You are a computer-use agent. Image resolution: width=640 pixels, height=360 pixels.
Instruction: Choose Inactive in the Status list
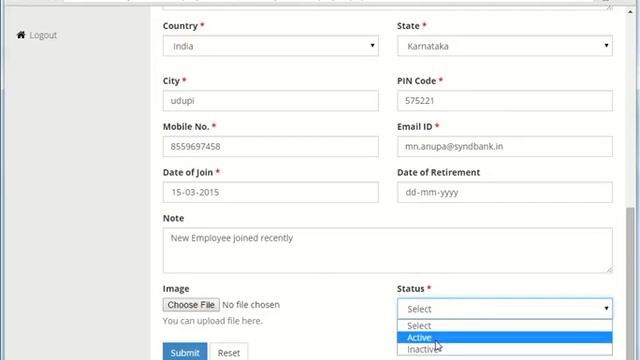coord(504,349)
